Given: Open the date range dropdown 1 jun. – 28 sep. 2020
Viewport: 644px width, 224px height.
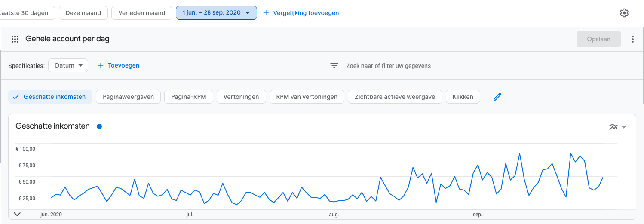Looking at the screenshot, I should 216,13.
